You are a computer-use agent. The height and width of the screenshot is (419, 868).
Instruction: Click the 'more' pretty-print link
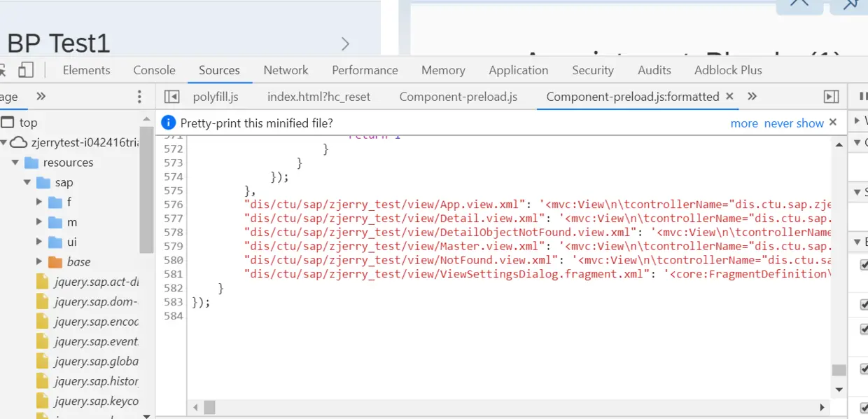[x=744, y=123]
